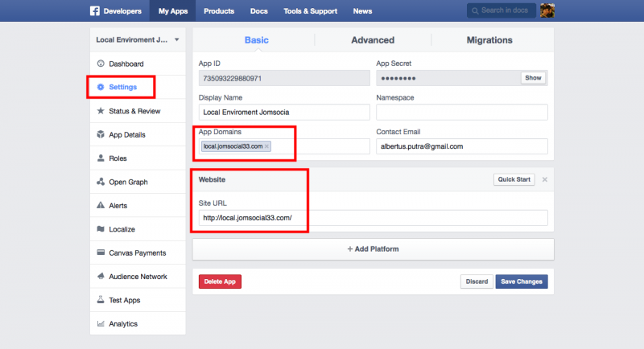This screenshot has width=644, height=349.
Task: Open the user profile avatar
Action: coord(547,10)
